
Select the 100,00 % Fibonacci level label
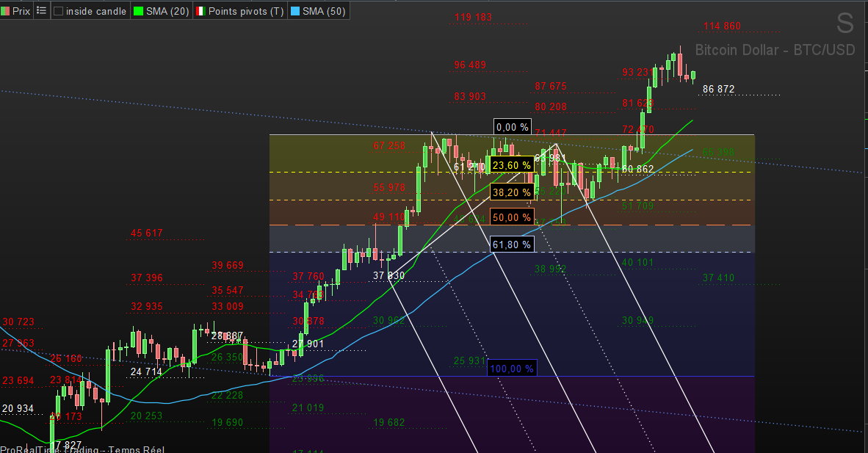pyautogui.click(x=512, y=369)
